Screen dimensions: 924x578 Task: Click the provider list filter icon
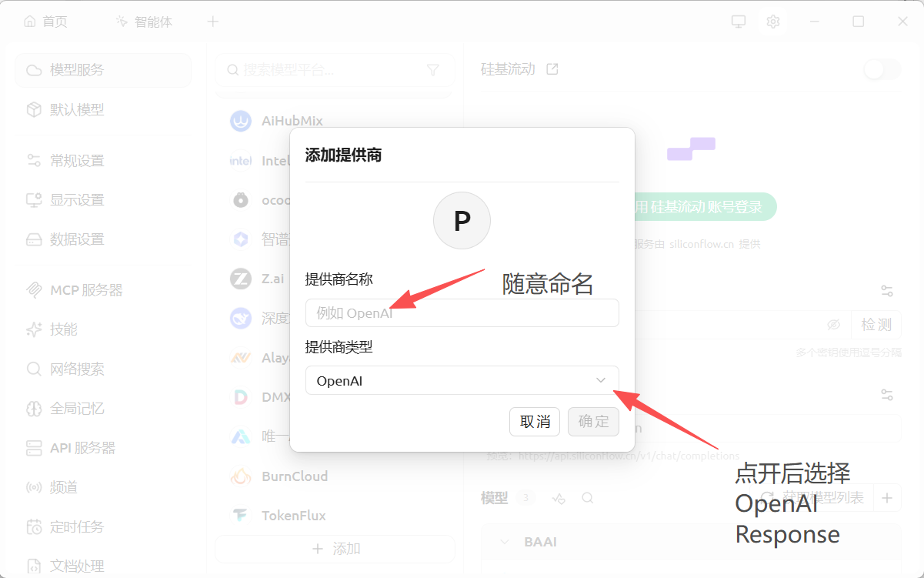coord(433,70)
